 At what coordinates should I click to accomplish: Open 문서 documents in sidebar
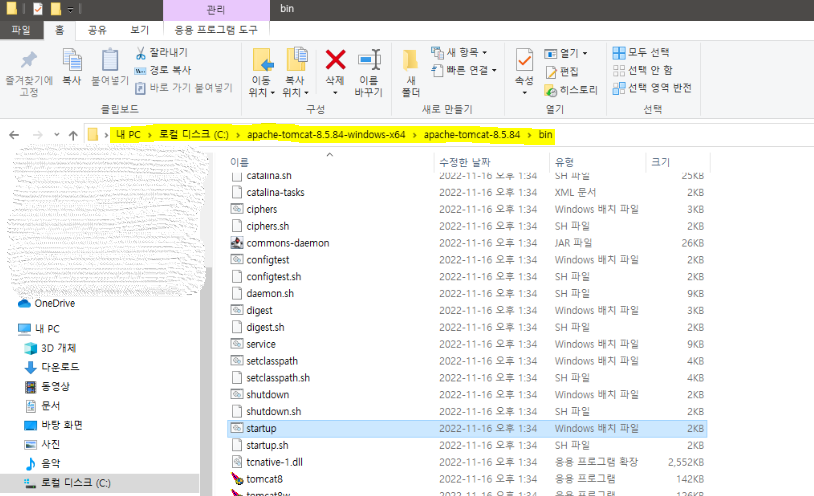pyautogui.click(x=43, y=406)
